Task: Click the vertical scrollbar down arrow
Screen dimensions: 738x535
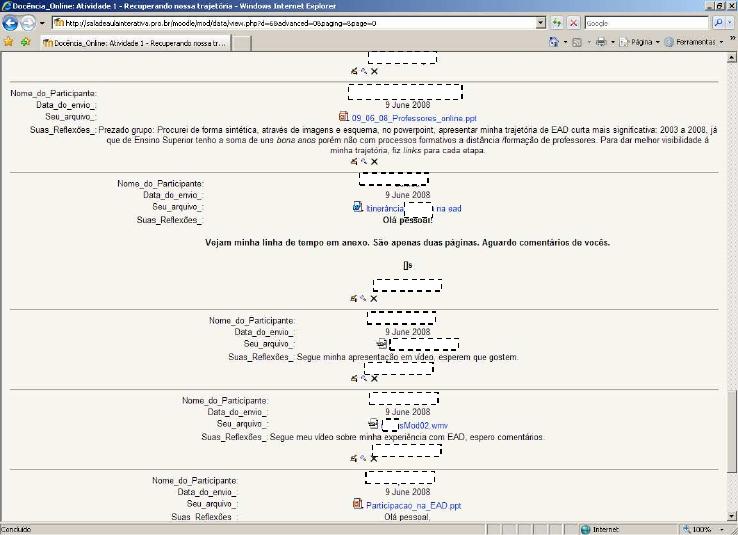Action: point(731,516)
